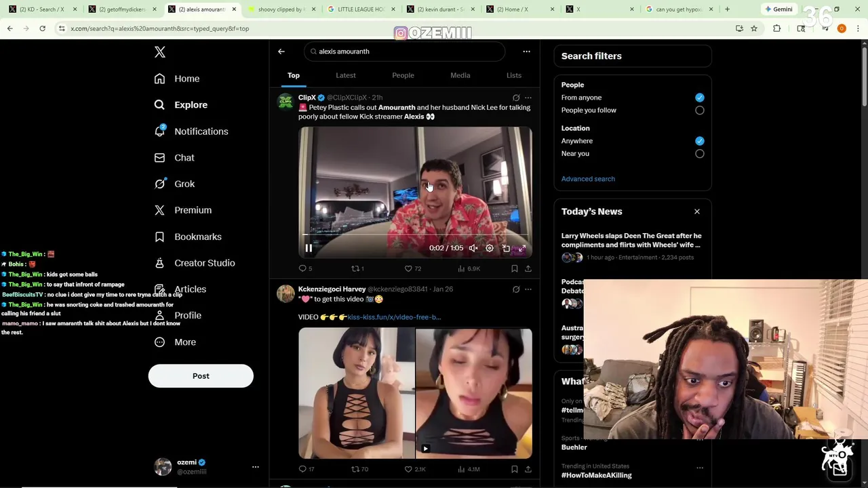Unmute the ClipX video
This screenshot has height=488, width=868.
click(x=473, y=248)
